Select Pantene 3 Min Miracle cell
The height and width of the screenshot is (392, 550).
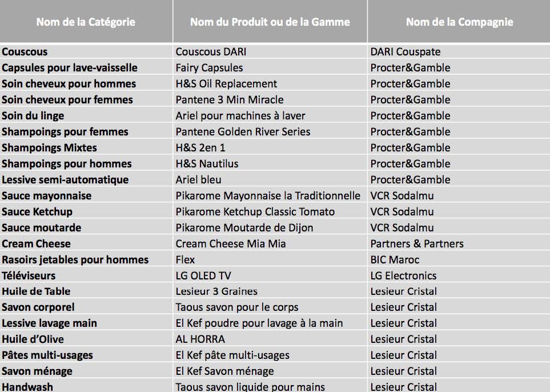[270, 99]
